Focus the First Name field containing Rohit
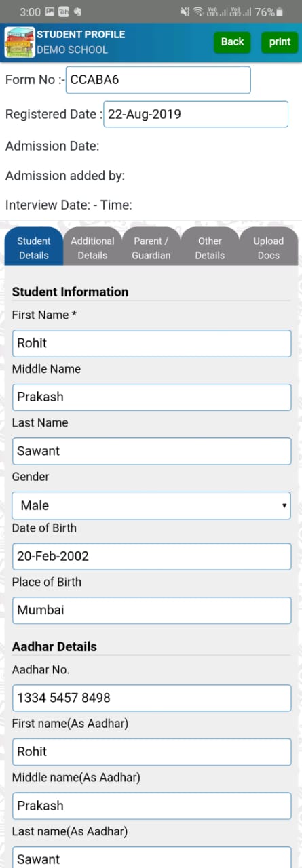 click(151, 343)
